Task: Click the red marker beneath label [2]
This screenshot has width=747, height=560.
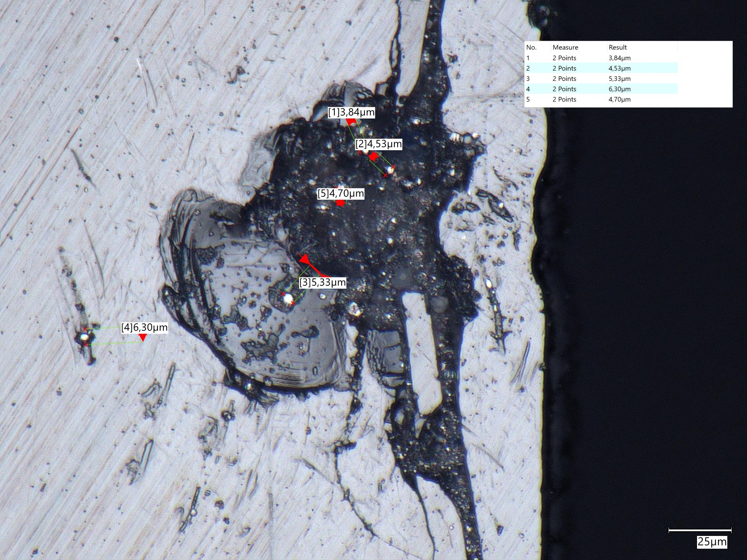Action: tap(373, 156)
